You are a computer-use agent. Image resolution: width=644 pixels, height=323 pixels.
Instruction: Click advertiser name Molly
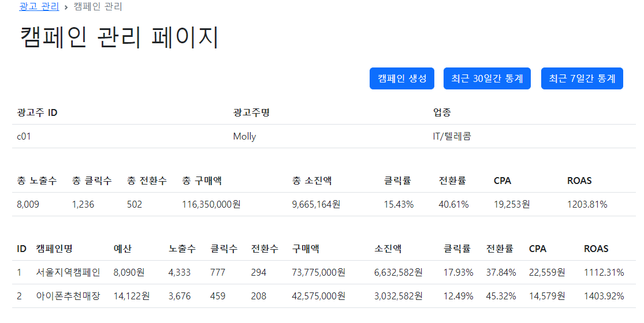pyautogui.click(x=244, y=137)
